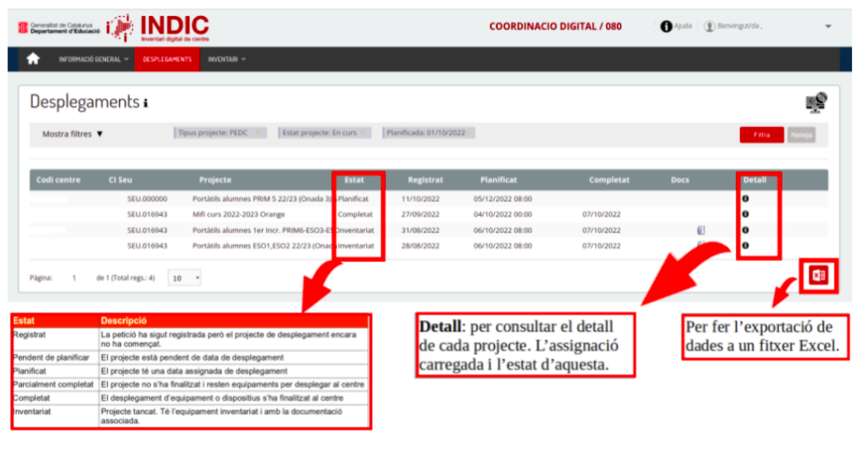Select the Desplegaments tab

tap(167, 59)
